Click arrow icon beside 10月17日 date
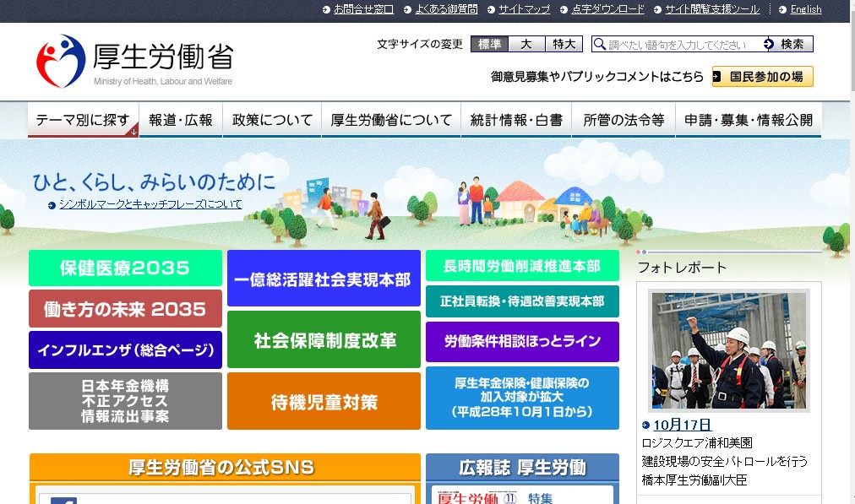The height and width of the screenshot is (504, 855). pyautogui.click(x=645, y=425)
